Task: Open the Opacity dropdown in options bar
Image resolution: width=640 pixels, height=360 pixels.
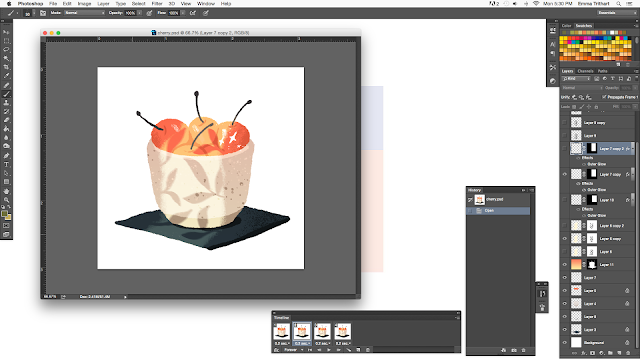Action: point(140,13)
